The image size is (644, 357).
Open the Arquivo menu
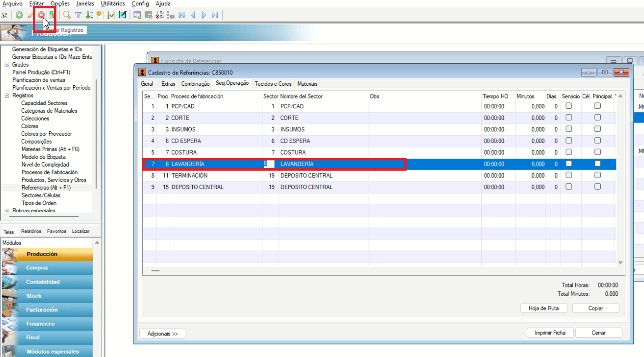(x=12, y=3)
